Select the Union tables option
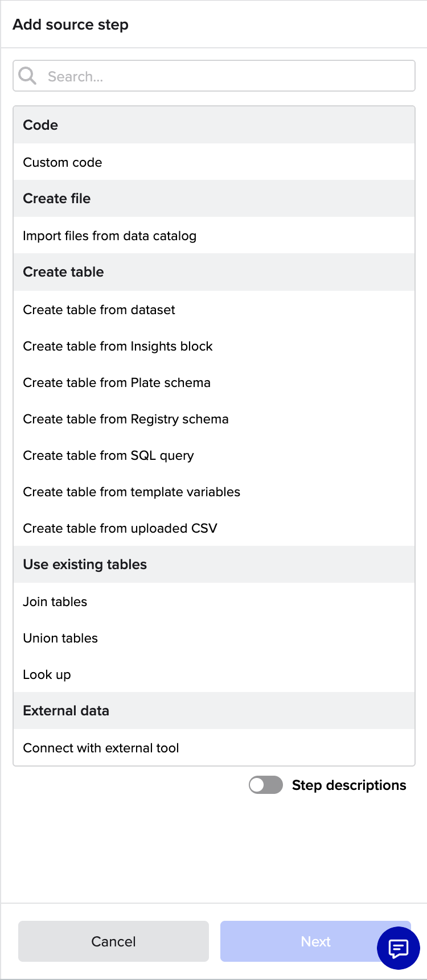Image resolution: width=427 pixels, height=980 pixels. (214, 638)
